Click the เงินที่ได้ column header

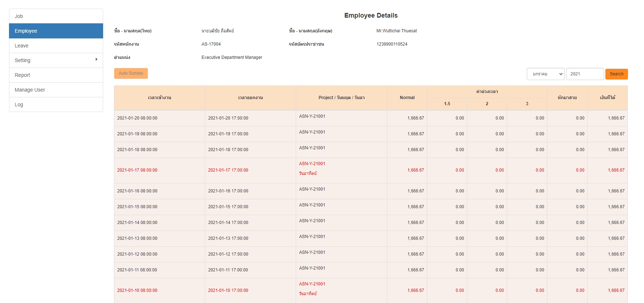tap(607, 98)
